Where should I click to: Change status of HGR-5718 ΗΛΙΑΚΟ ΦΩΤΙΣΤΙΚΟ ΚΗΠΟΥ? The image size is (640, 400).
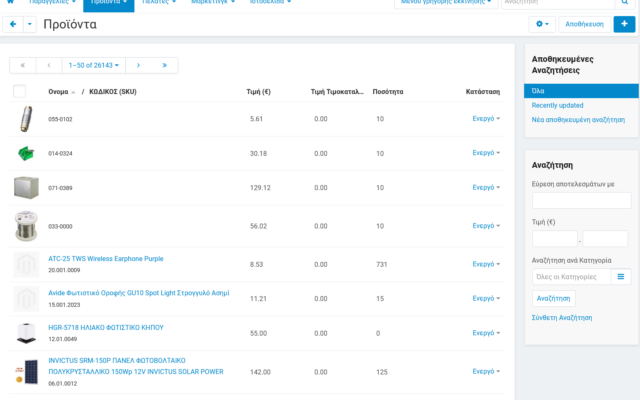[486, 333]
